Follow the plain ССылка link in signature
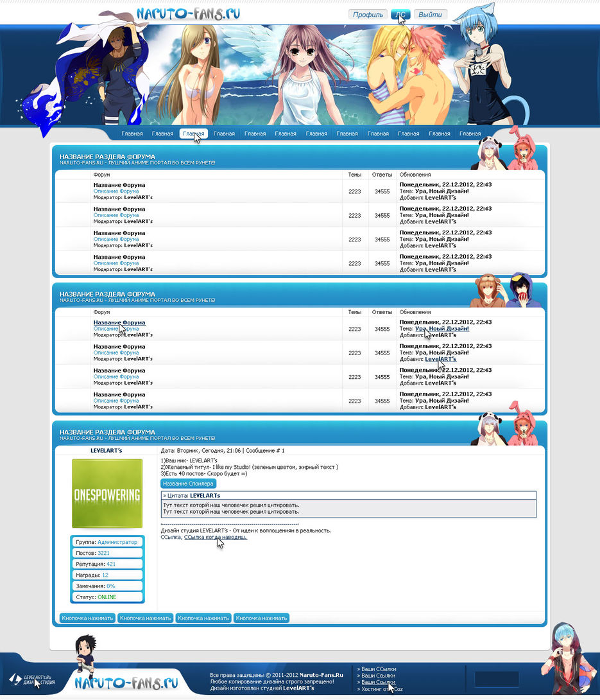The height and width of the screenshot is (700, 600). [x=171, y=537]
